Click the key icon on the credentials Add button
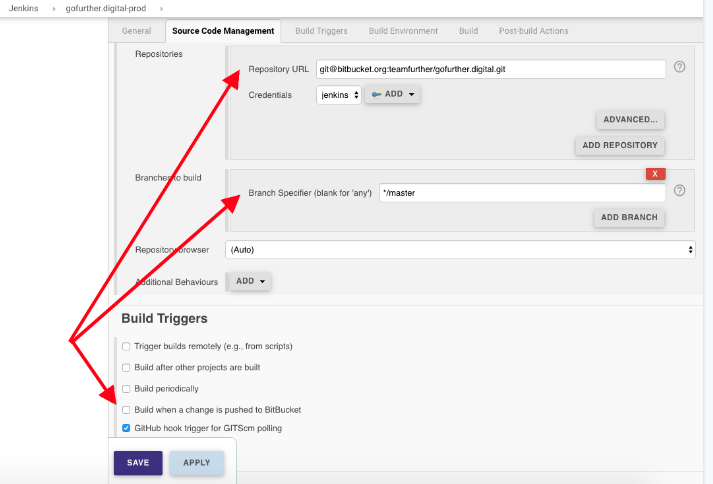Image resolution: width=713 pixels, height=484 pixels. [377, 94]
